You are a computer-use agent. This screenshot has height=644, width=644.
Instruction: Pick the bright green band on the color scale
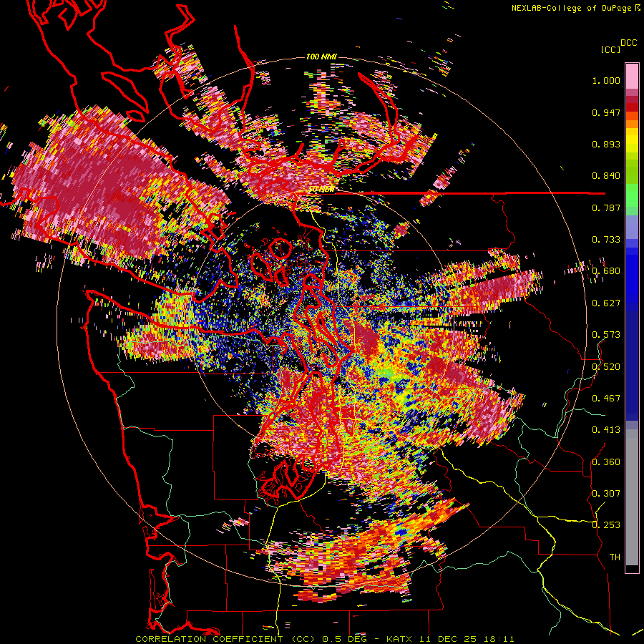(632, 195)
